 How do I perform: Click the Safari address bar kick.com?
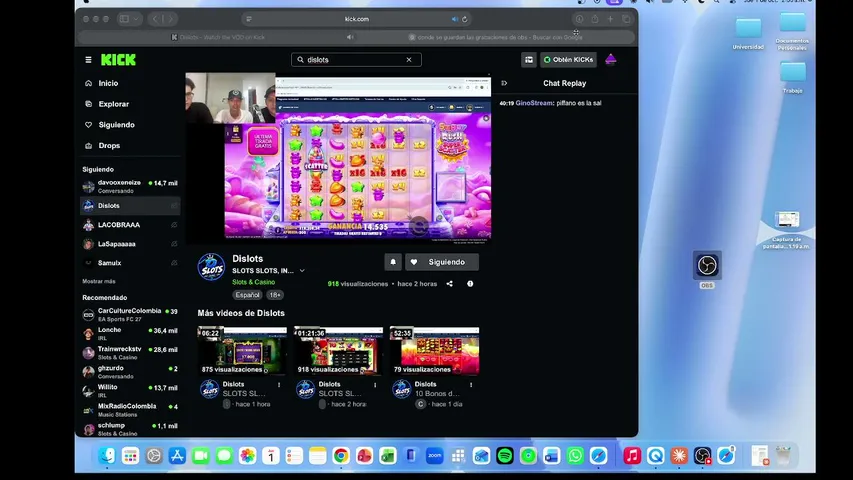(356, 19)
